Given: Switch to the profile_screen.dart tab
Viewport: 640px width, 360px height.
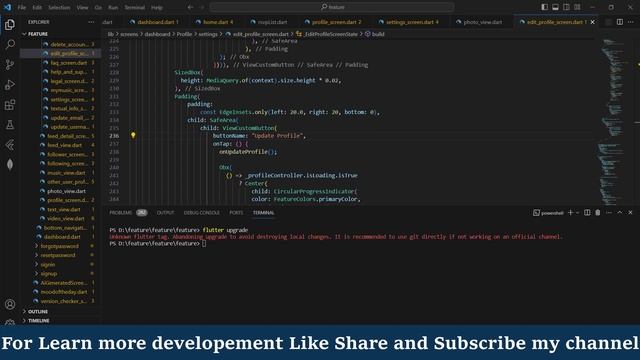Looking at the screenshot, I should [x=336, y=22].
